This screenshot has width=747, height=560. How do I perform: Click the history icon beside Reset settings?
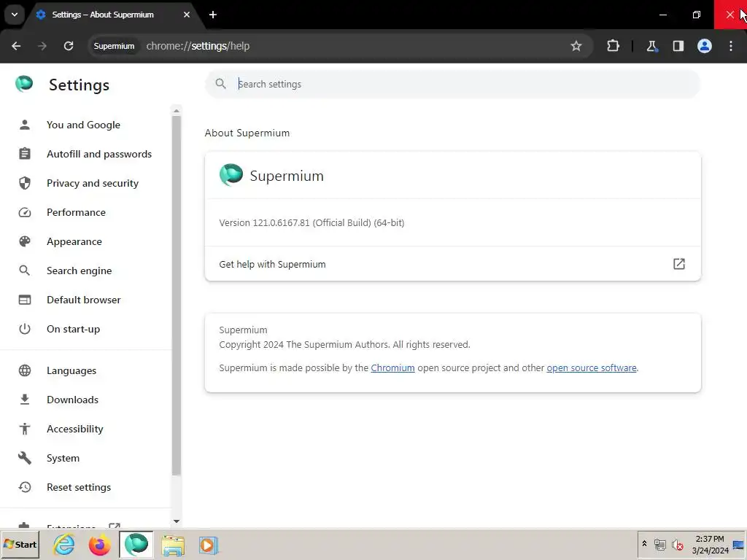click(x=25, y=487)
